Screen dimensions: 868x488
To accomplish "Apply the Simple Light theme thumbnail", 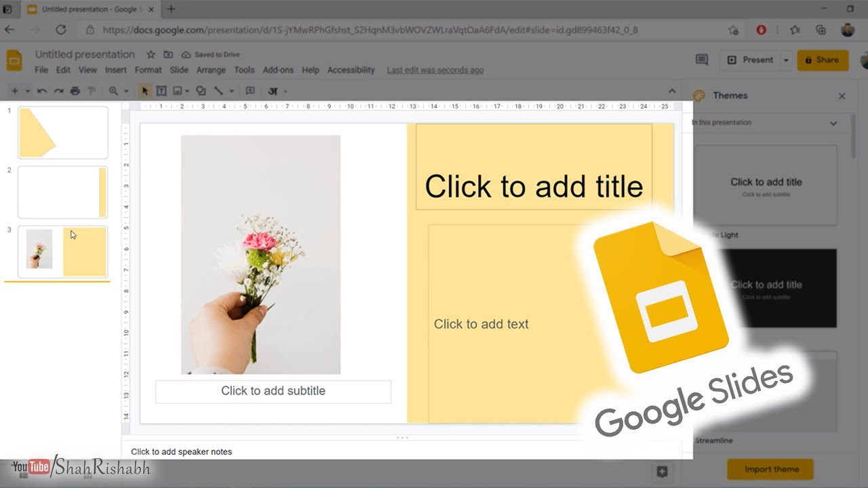I will click(766, 184).
